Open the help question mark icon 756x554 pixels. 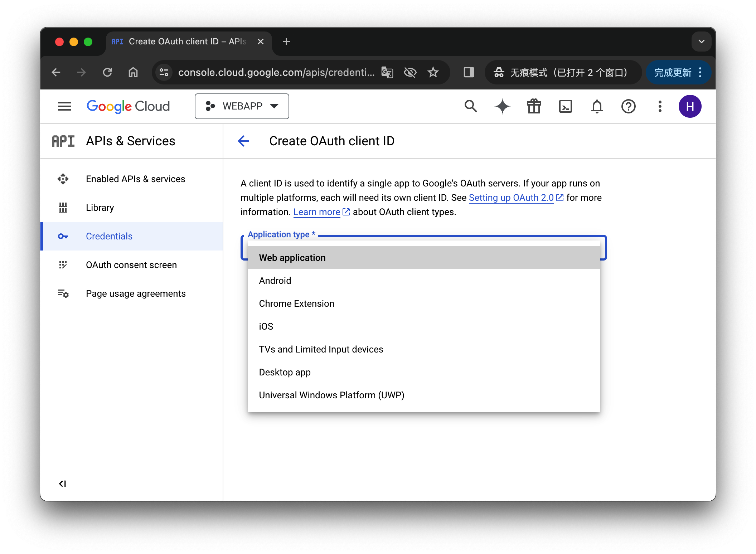click(628, 106)
